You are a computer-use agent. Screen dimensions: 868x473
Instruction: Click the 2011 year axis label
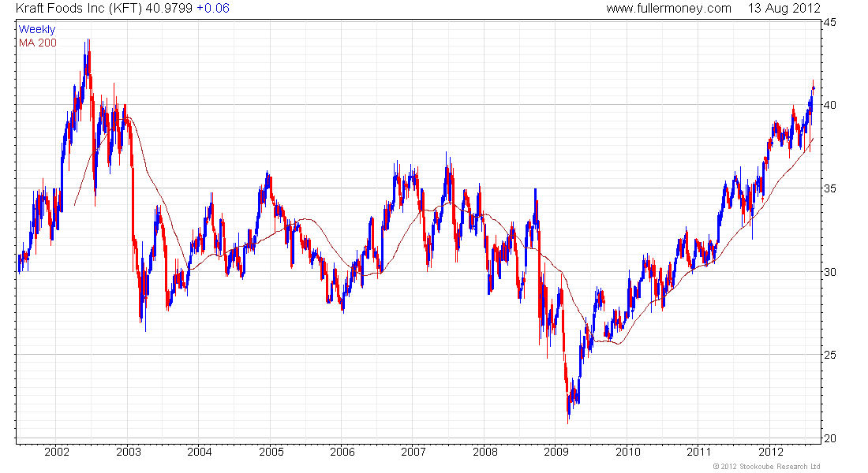click(x=698, y=452)
